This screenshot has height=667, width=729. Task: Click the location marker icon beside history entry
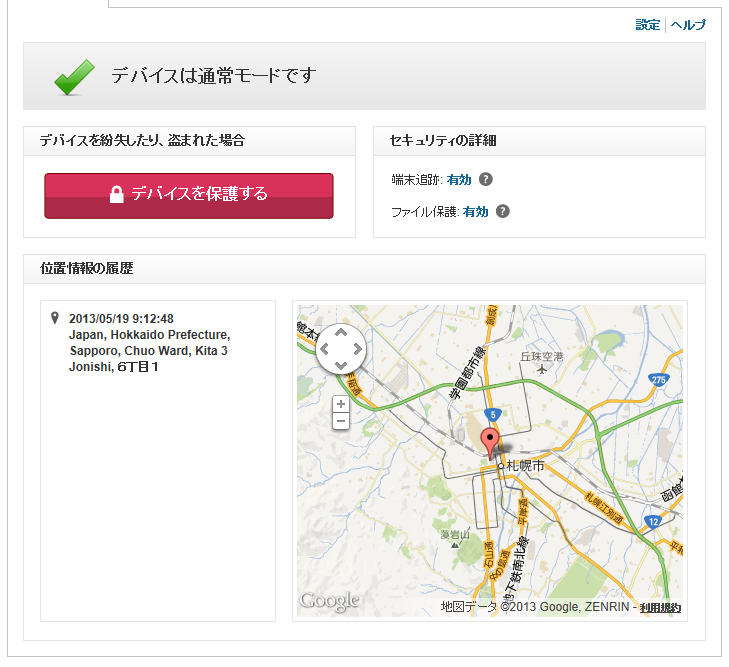tap(55, 318)
